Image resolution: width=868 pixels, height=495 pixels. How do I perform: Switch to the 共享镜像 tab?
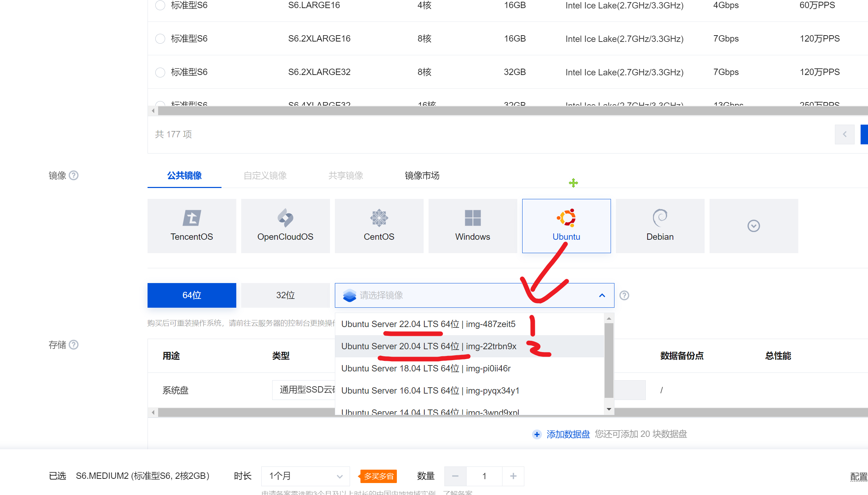pyautogui.click(x=346, y=175)
